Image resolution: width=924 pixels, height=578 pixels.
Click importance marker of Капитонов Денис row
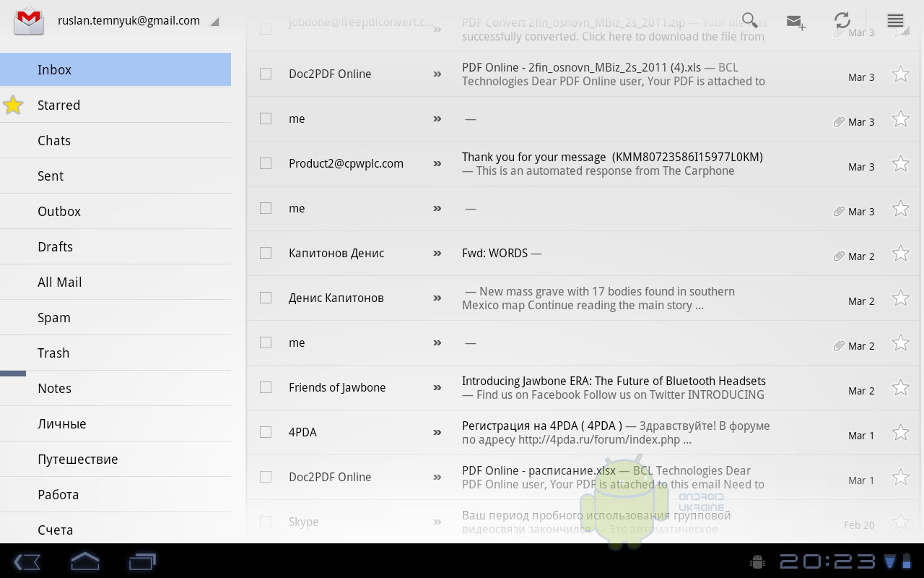[x=437, y=253]
